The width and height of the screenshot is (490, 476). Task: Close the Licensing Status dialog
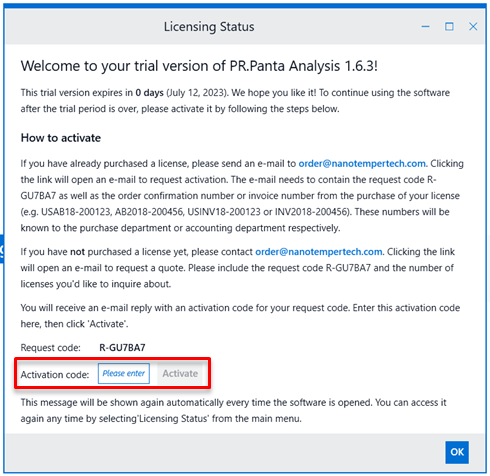473,27
